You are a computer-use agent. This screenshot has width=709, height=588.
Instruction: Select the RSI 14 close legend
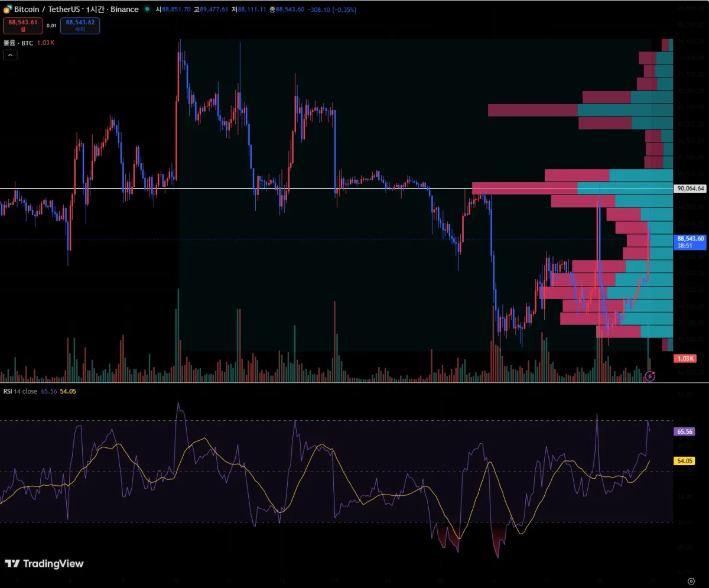(20, 391)
